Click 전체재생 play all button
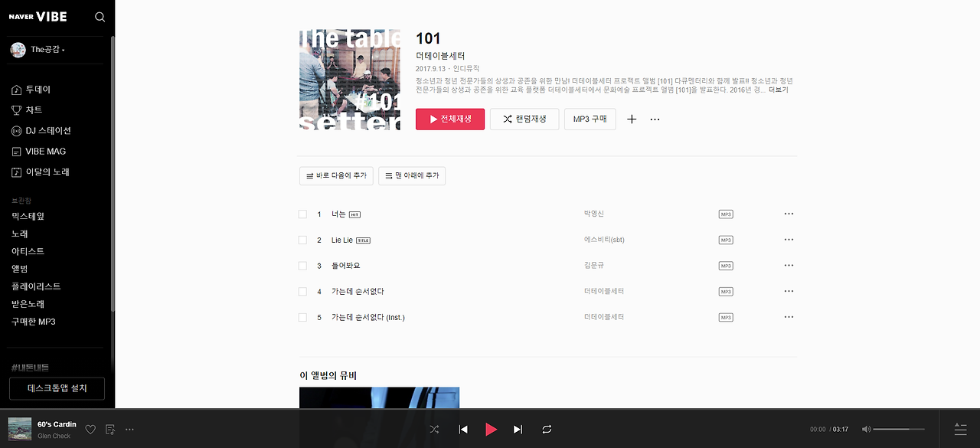This screenshot has height=448, width=980. tap(450, 119)
